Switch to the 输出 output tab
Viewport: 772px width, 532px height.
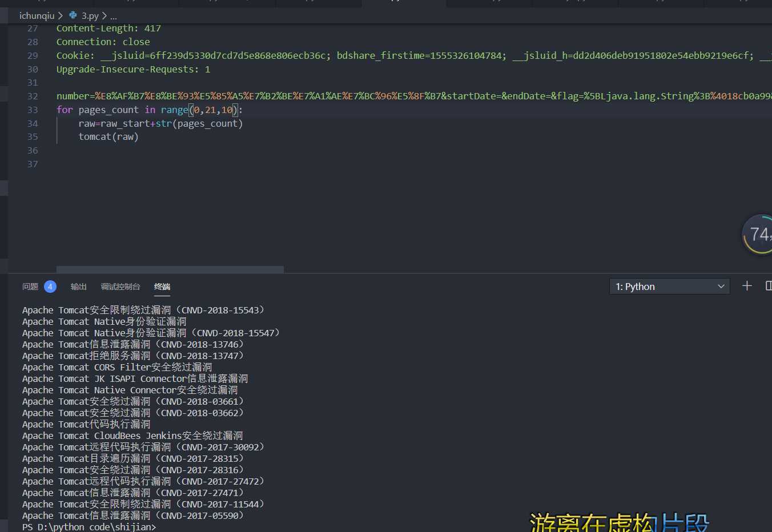pyautogui.click(x=79, y=287)
